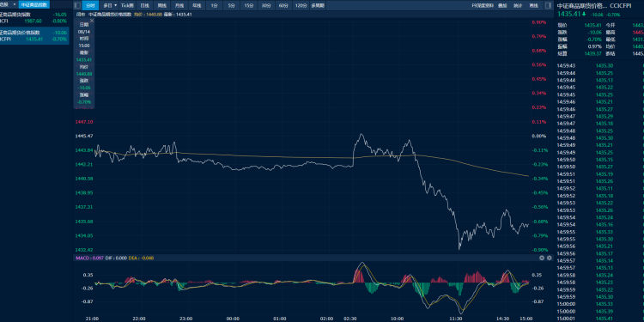Click the 0.90% right axis label

(538, 22)
